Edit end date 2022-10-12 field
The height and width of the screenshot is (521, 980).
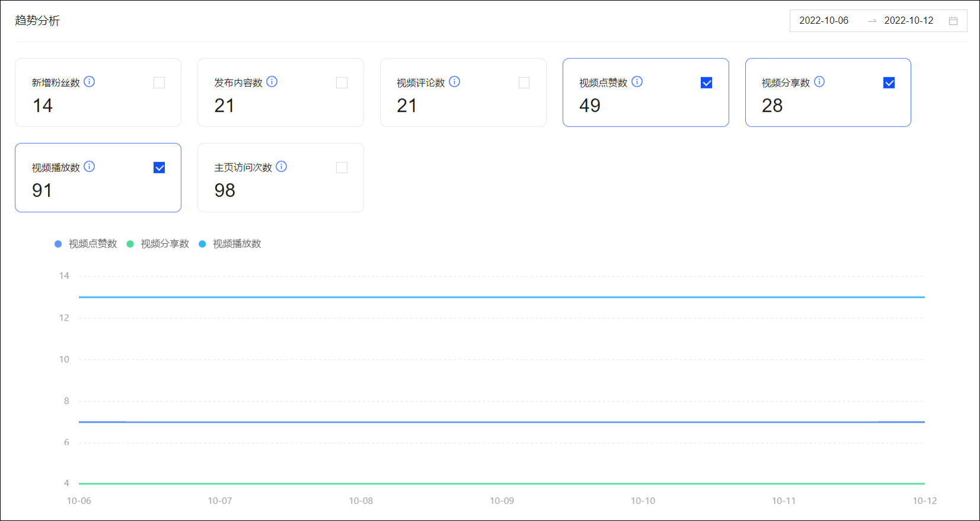coord(908,21)
